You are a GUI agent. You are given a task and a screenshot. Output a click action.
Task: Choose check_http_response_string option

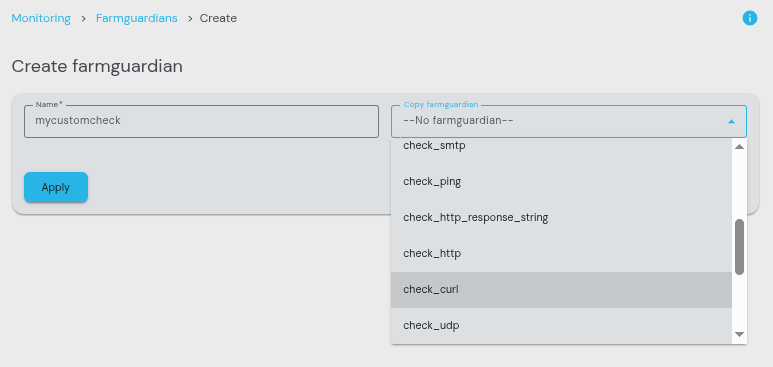[561, 218]
